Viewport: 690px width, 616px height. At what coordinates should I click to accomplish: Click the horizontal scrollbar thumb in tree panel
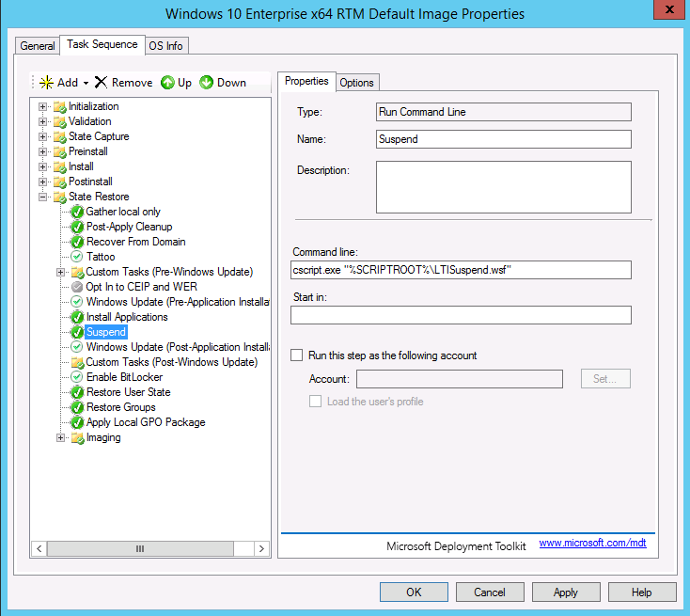click(140, 548)
